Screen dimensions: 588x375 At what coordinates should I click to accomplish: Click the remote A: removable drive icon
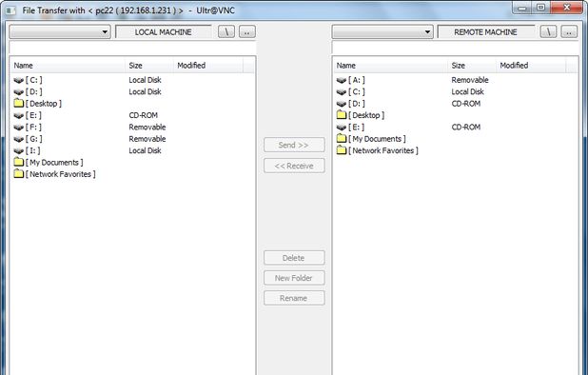tap(342, 80)
